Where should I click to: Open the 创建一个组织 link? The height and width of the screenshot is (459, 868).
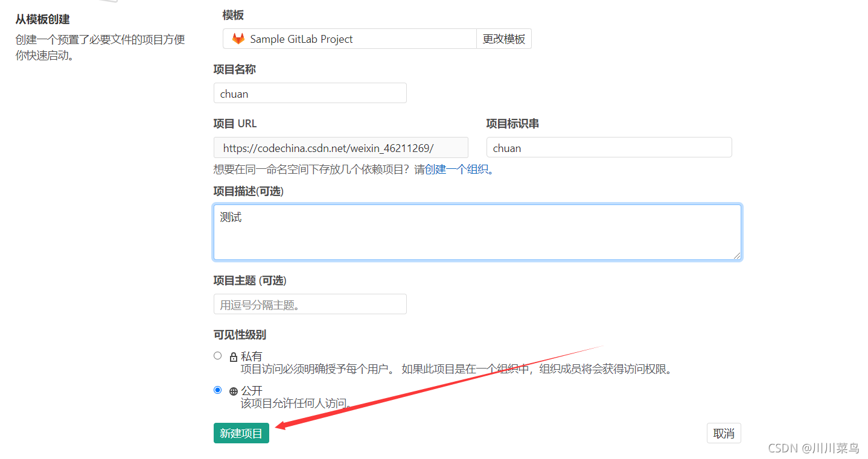tap(456, 169)
